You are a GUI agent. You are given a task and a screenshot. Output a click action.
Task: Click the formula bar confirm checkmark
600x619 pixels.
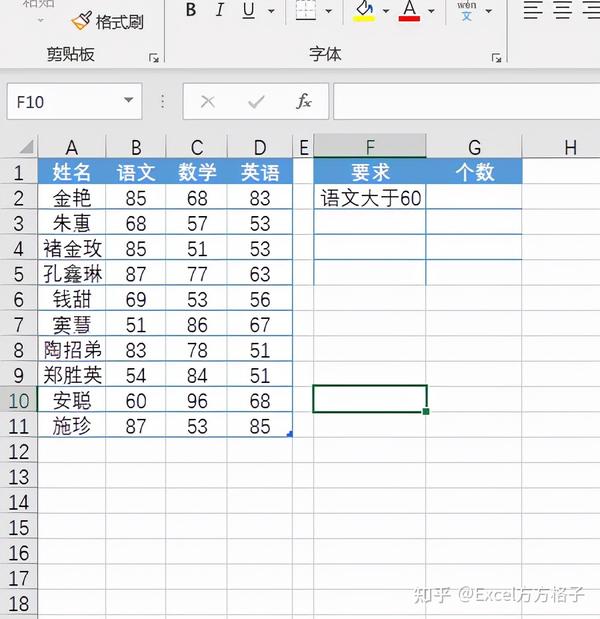(x=256, y=102)
